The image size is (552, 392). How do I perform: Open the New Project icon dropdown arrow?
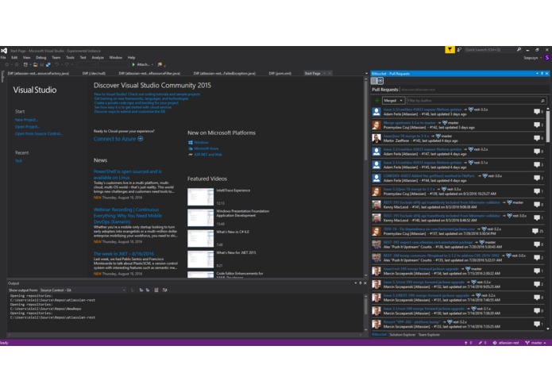30,65
